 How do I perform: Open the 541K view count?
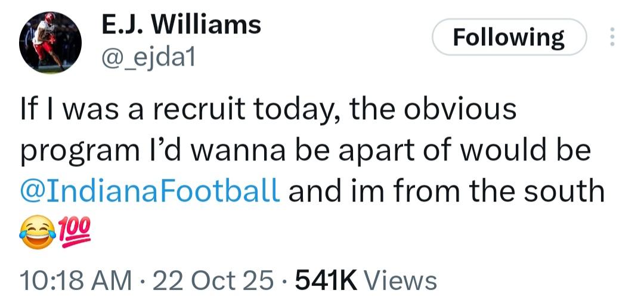tap(326, 279)
